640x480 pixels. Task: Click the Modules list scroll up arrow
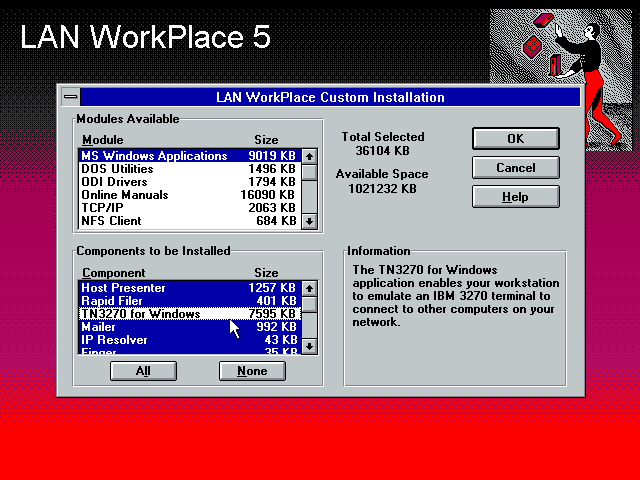309,156
